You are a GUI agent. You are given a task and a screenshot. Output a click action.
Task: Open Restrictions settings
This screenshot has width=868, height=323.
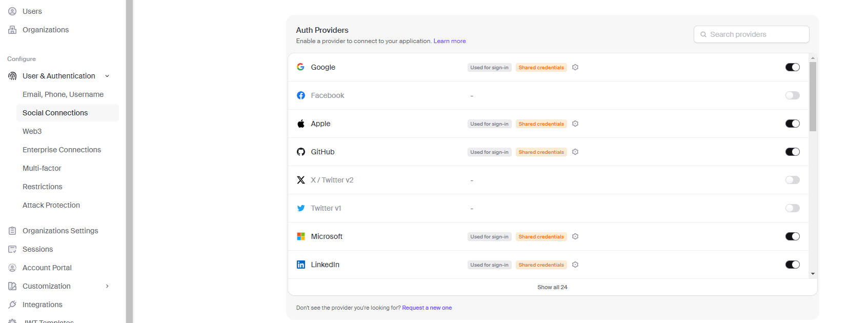coord(43,187)
